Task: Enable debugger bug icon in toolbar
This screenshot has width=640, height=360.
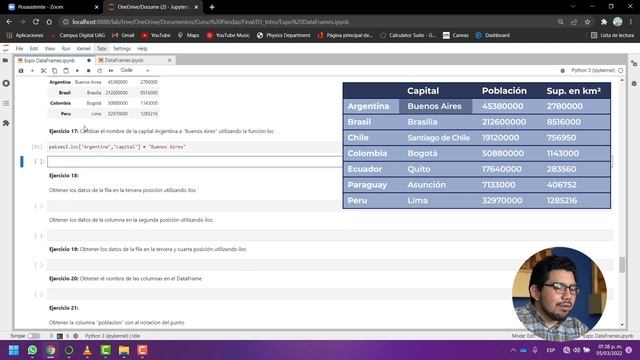Action: (562, 71)
